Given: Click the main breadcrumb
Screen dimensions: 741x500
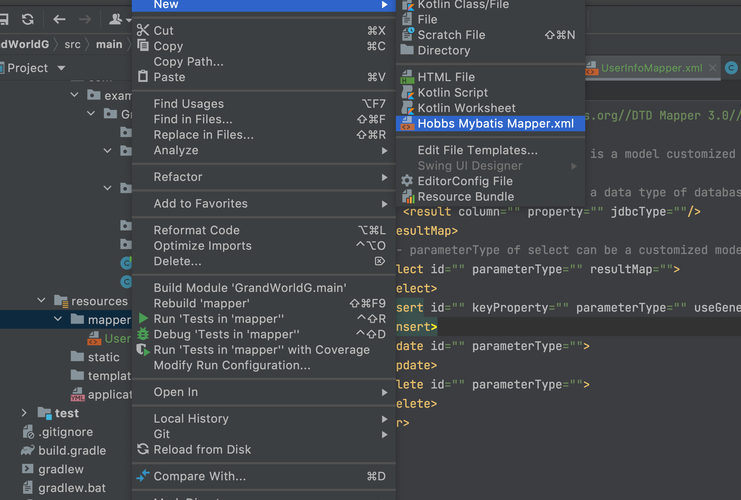Looking at the screenshot, I should point(109,44).
